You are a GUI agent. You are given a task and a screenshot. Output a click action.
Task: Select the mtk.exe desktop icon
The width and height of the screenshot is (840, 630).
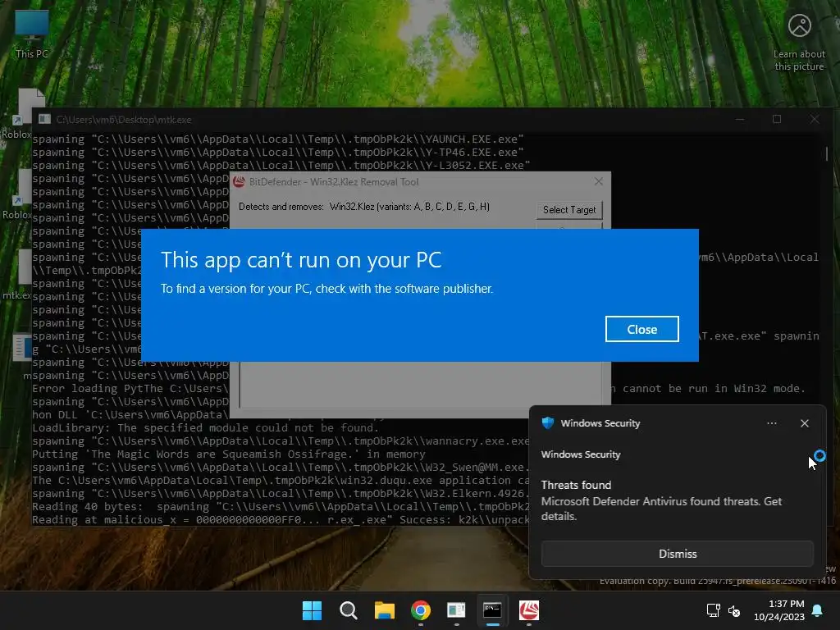[17, 276]
